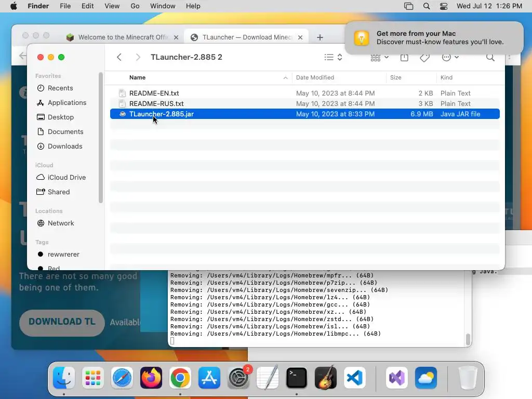Click the browser window back arrow

click(x=22, y=56)
